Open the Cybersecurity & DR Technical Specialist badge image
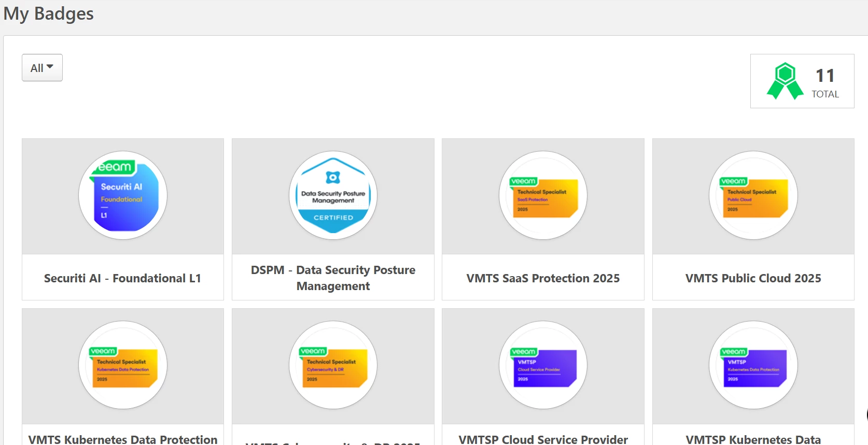This screenshot has width=868, height=445. [x=333, y=365]
